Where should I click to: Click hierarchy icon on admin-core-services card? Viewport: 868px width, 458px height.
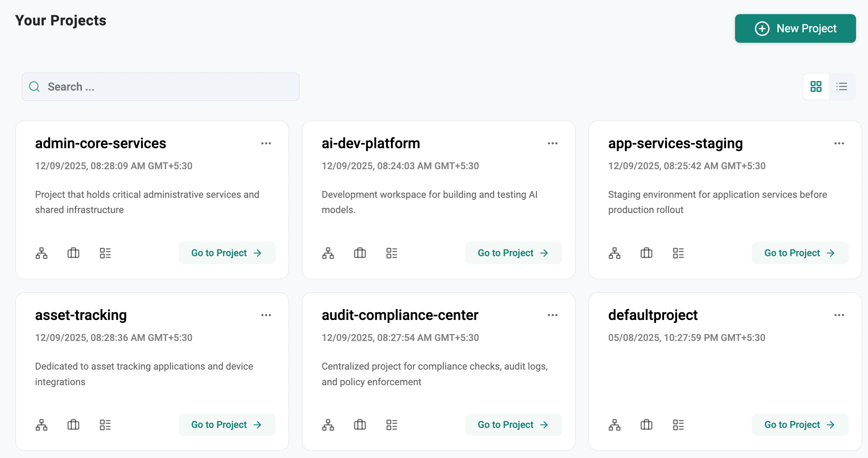point(41,253)
